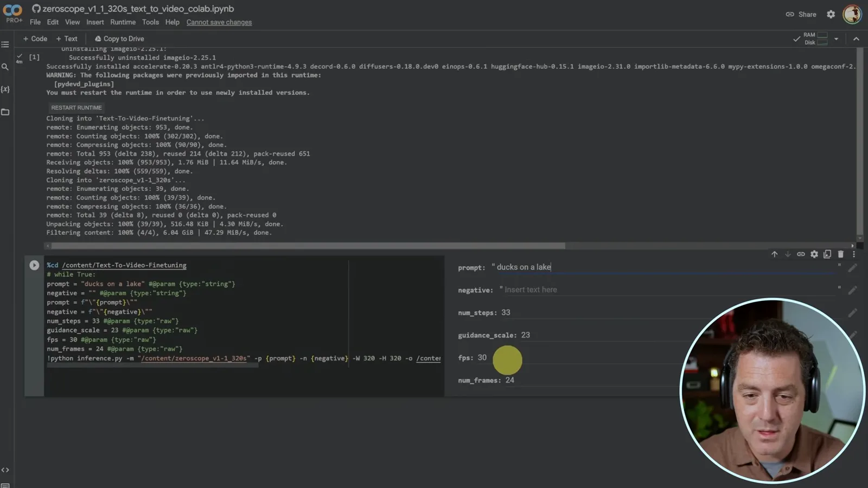Open the Tools menu
868x488 pixels.
point(150,22)
